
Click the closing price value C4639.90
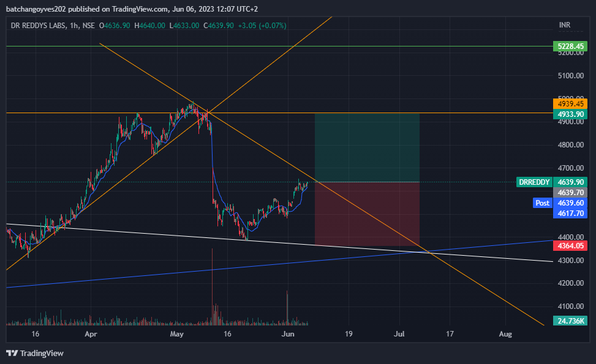[x=219, y=26]
